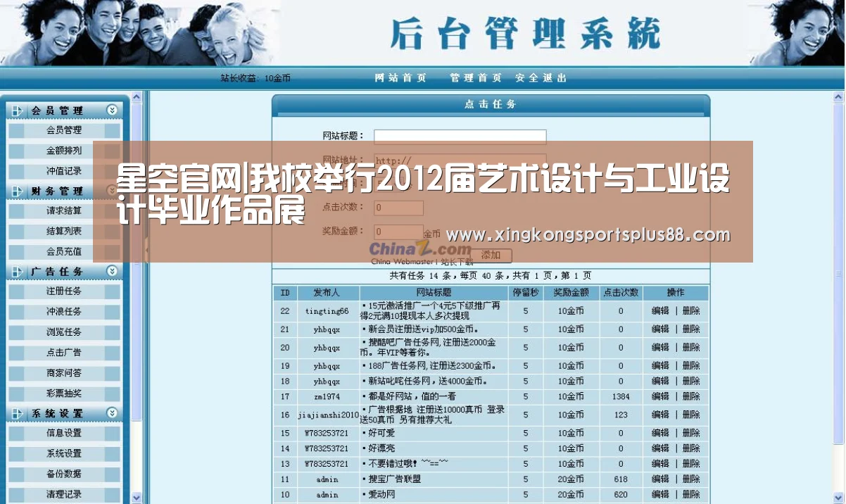Click publisher name zm1974
Viewport: 846px width, 504px height.
tap(327, 397)
